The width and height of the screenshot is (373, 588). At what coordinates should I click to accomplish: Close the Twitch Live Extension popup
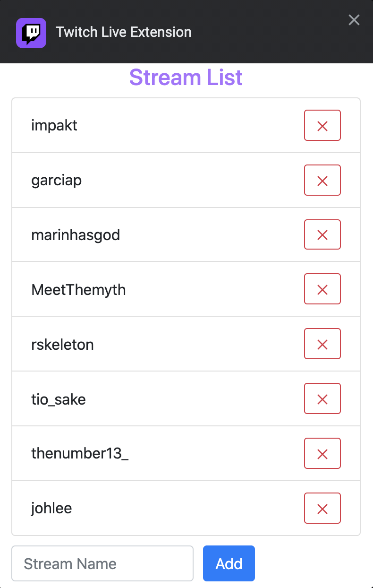click(354, 20)
